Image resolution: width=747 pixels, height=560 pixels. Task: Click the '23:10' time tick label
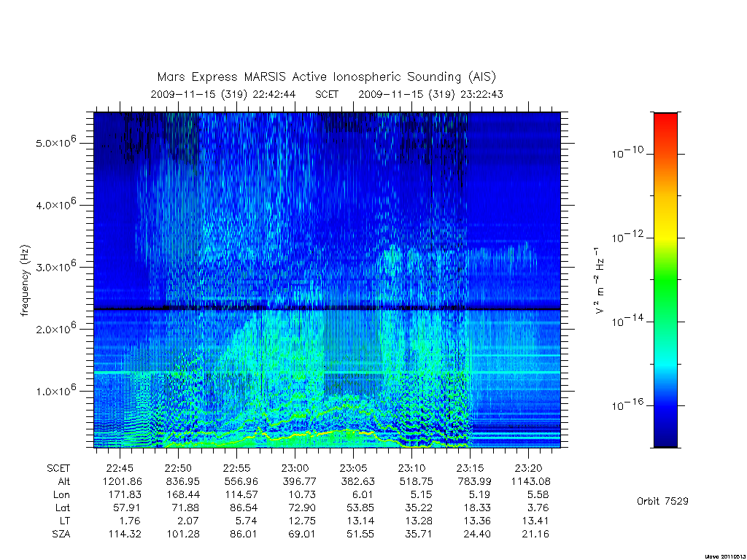411,468
